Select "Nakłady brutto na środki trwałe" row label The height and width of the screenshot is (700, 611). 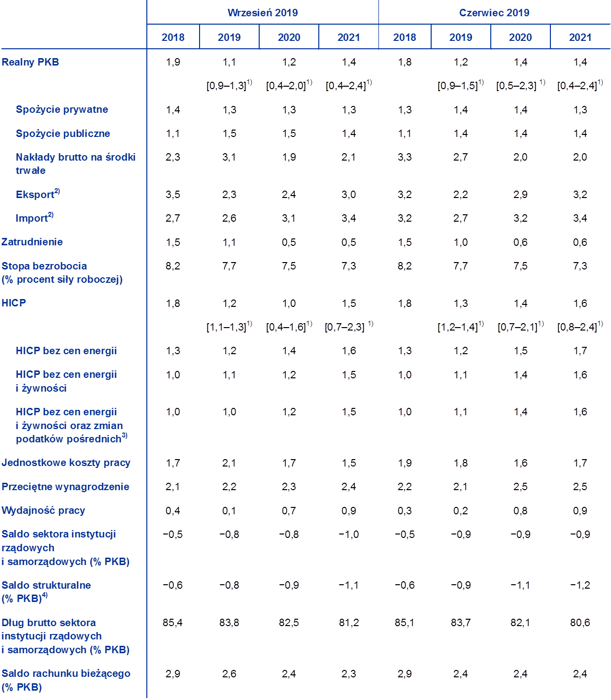click(75, 164)
